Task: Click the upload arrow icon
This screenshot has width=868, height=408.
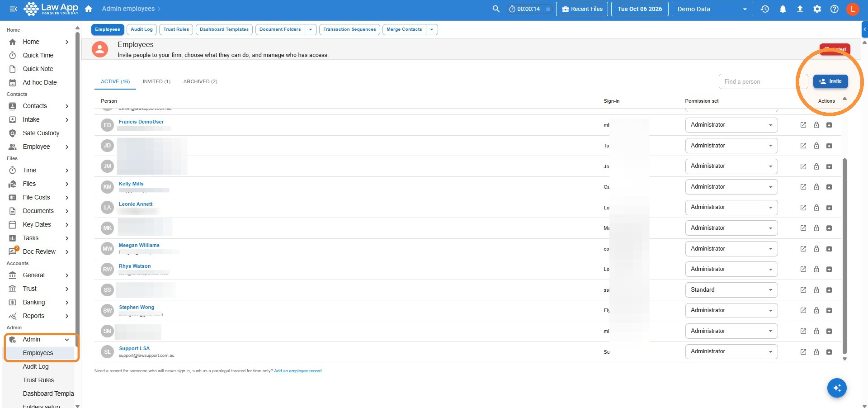Action: click(800, 9)
